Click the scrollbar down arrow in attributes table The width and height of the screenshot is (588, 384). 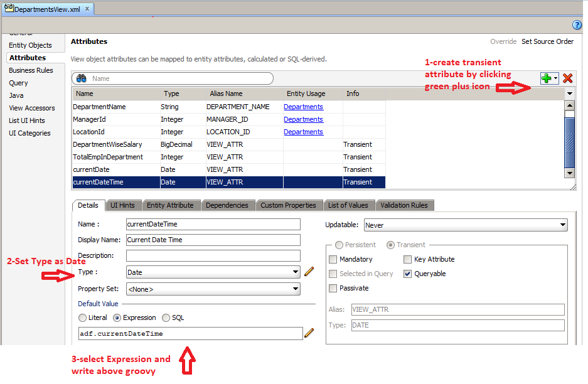pos(570,173)
